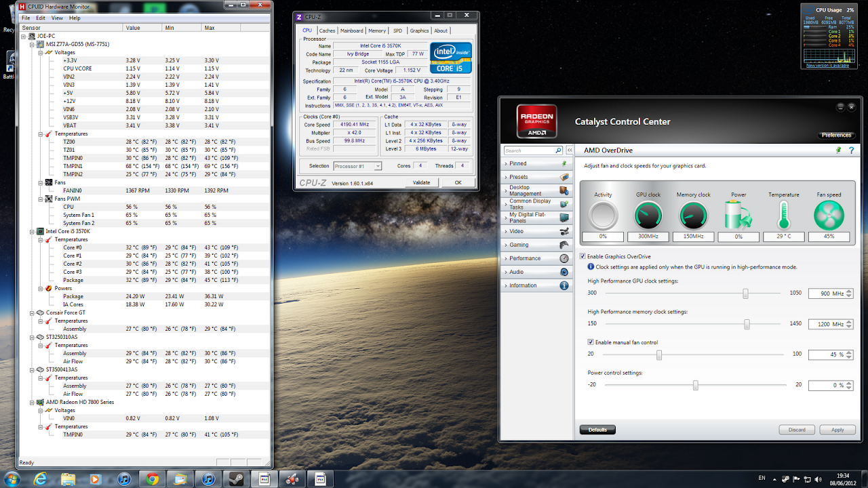Open the Windows Start menu
868x488 pixels.
point(12,479)
